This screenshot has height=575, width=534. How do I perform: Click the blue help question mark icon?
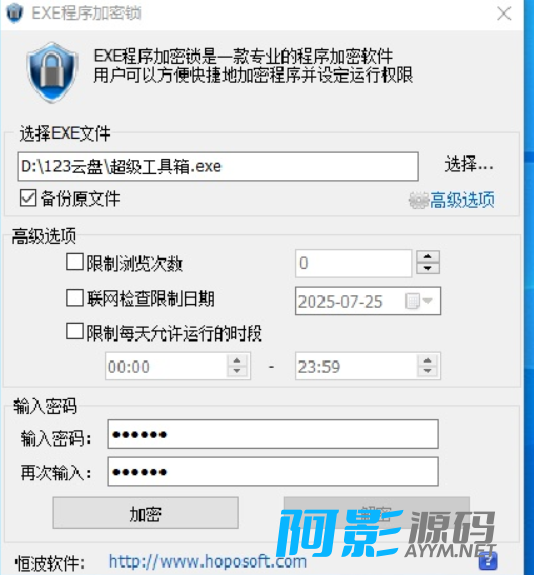tap(488, 561)
